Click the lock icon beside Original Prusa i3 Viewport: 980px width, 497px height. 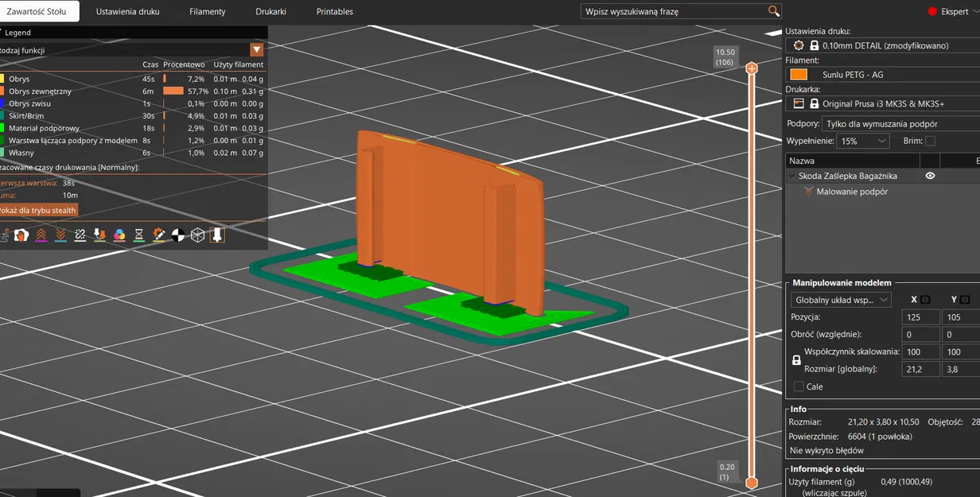[814, 103]
